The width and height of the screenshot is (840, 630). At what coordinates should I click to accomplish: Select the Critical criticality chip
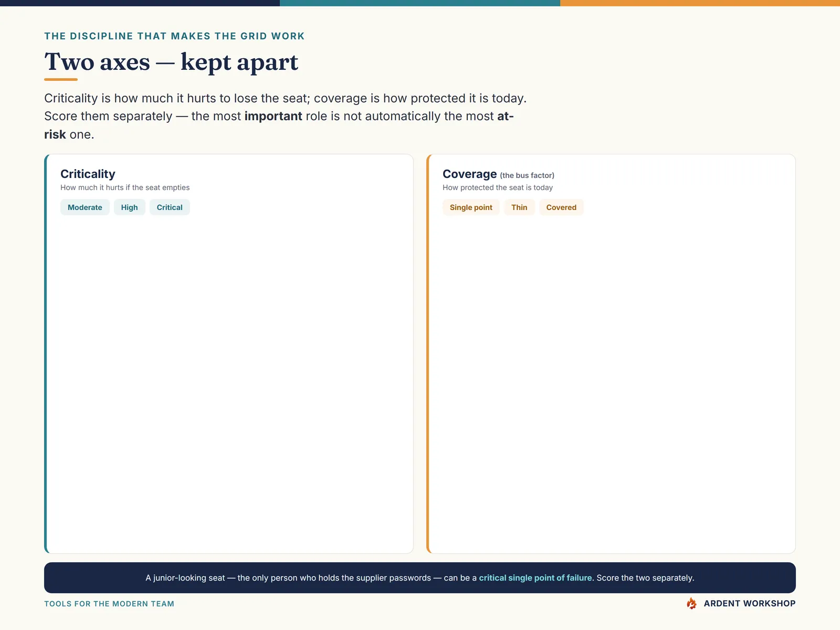170,207
